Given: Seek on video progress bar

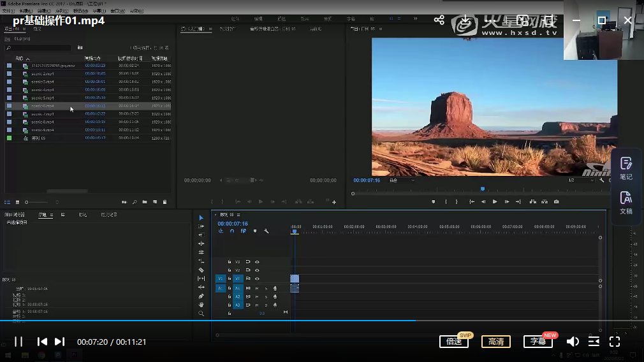Looking at the screenshot, I should (x=322, y=321).
